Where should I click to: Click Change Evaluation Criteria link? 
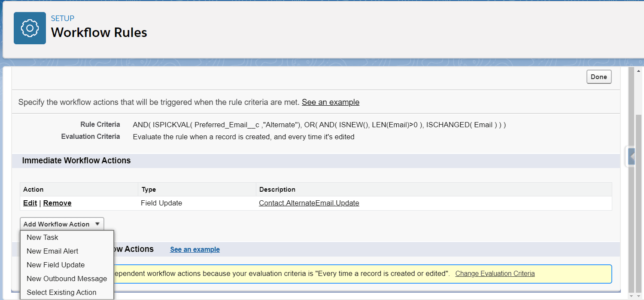click(495, 273)
